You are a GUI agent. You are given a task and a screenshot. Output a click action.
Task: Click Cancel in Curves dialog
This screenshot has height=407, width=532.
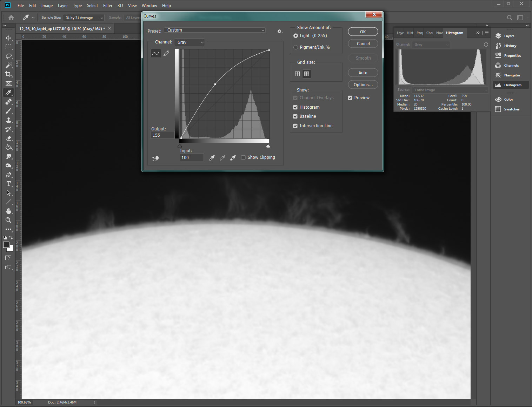[363, 43]
